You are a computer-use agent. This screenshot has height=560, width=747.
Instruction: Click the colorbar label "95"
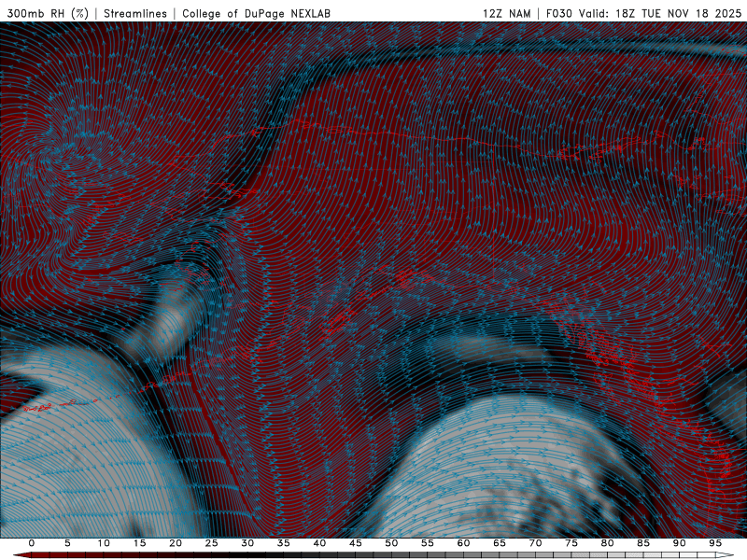pos(715,543)
